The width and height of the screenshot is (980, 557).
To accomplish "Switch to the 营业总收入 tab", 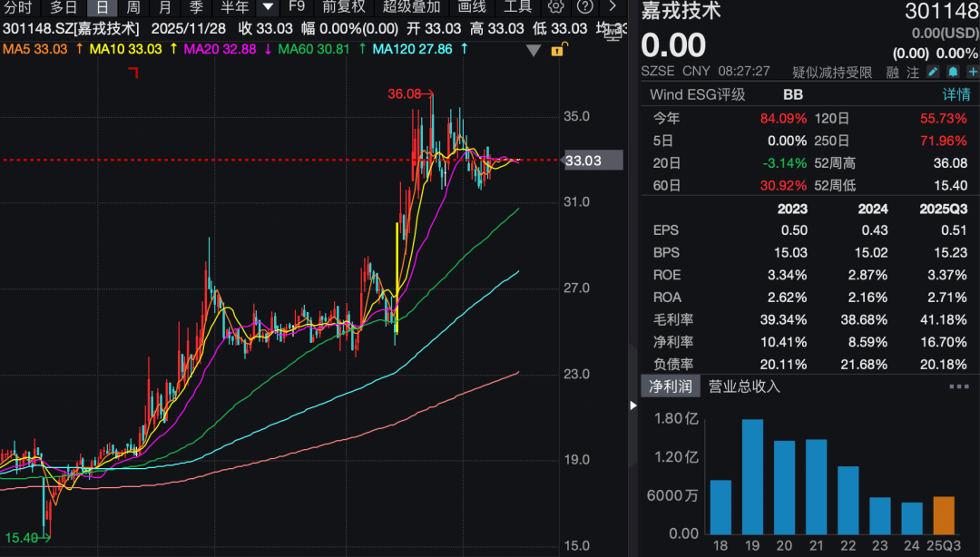I will (x=744, y=386).
